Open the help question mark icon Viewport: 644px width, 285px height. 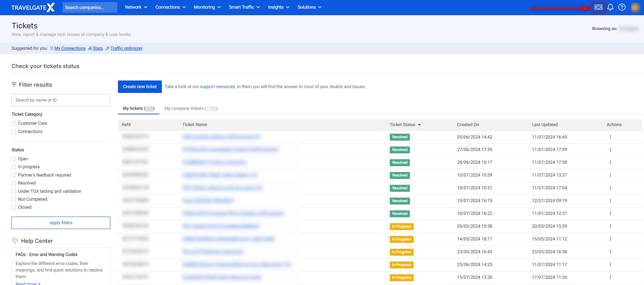(x=622, y=7)
